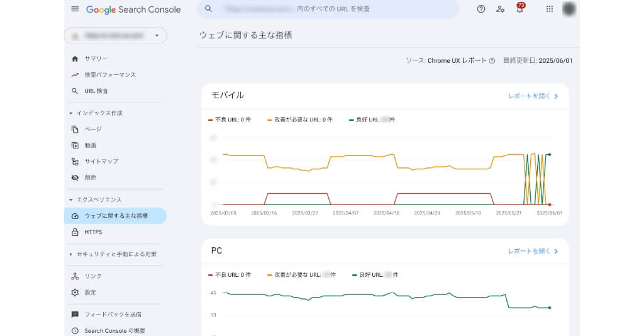Click the URL 検査 magnifier icon
This screenshot has height=336, width=644.
pos(75,91)
